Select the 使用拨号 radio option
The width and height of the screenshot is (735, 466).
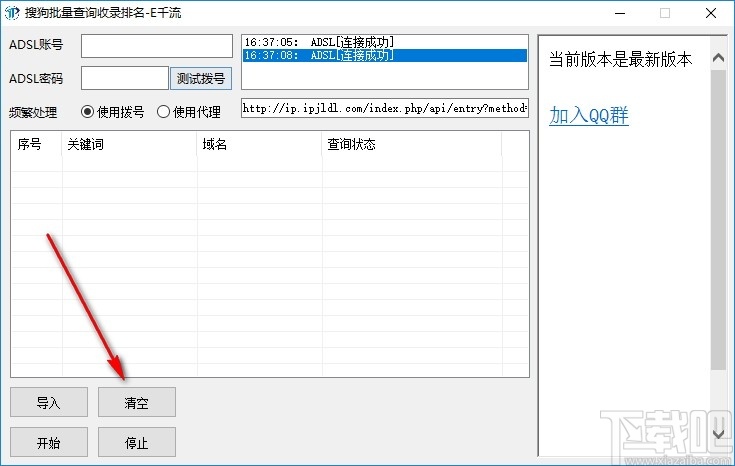click(x=112, y=112)
